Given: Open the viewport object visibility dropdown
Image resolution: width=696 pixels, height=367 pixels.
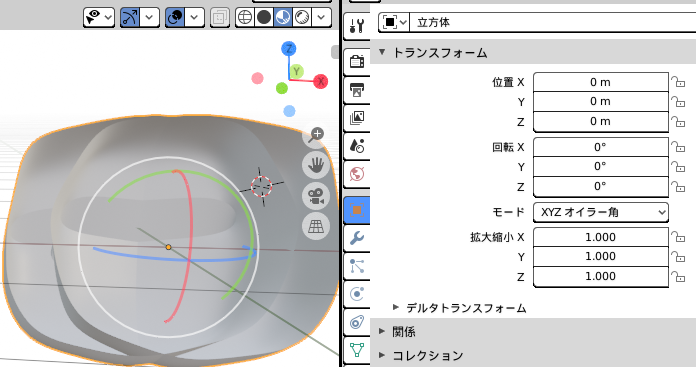Looking at the screenshot, I should pos(99,18).
